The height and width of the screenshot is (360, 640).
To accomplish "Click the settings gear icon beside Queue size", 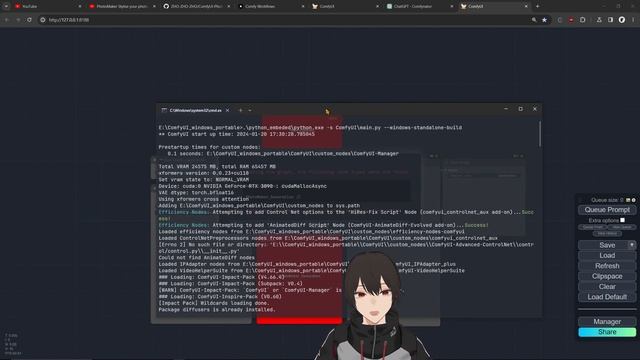I will 633,200.
